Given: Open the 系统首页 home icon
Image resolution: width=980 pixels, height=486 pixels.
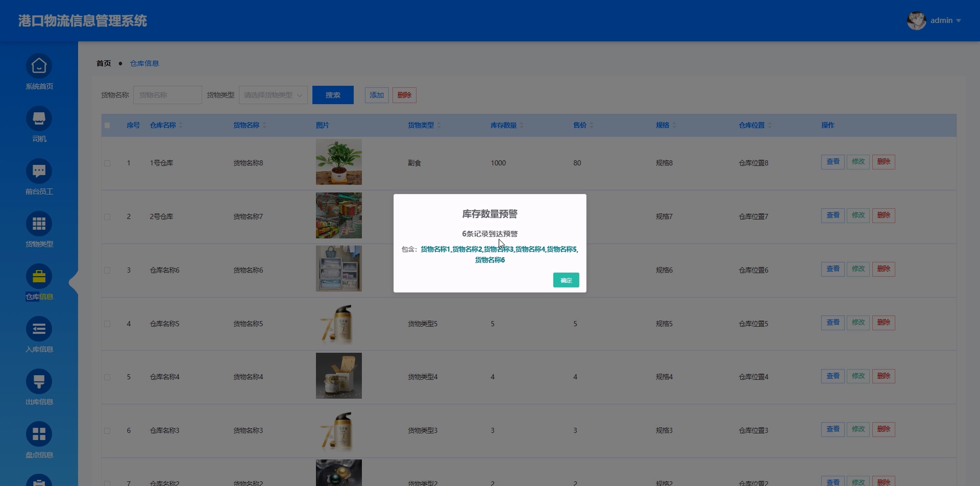Looking at the screenshot, I should pos(39,66).
